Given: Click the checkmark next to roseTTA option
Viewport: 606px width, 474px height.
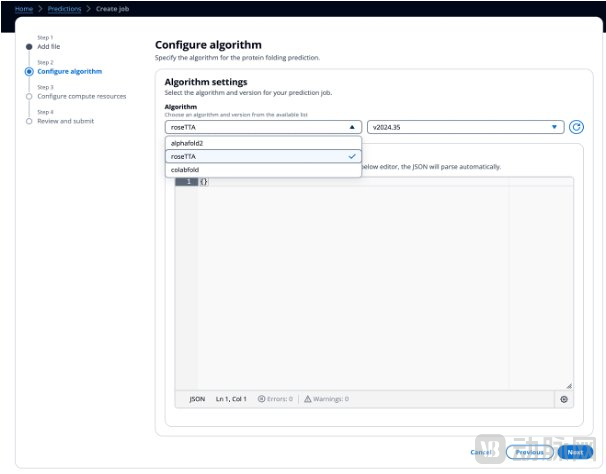Looking at the screenshot, I should point(351,157).
